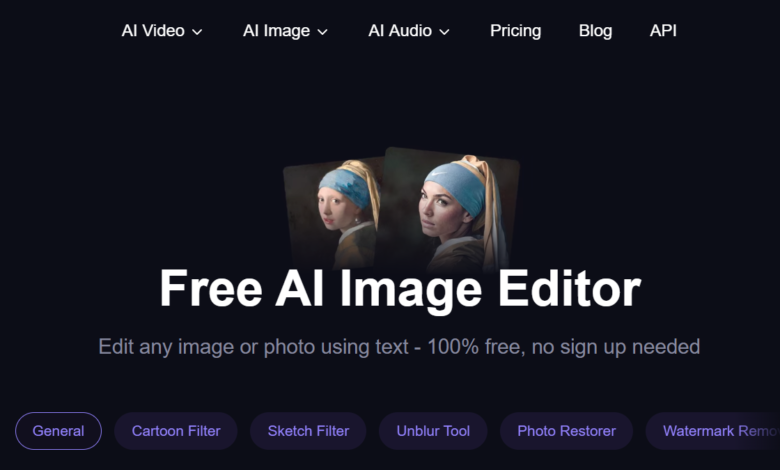Click the right AI-edited portrait thumbnail
Image resolution: width=780 pixels, height=470 pixels.
pos(455,205)
